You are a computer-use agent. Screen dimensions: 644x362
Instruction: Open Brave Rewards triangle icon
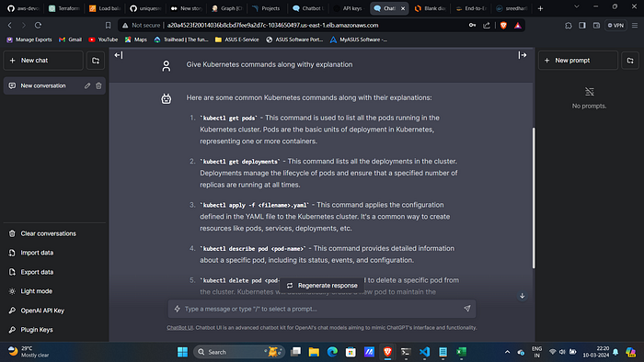tap(518, 26)
